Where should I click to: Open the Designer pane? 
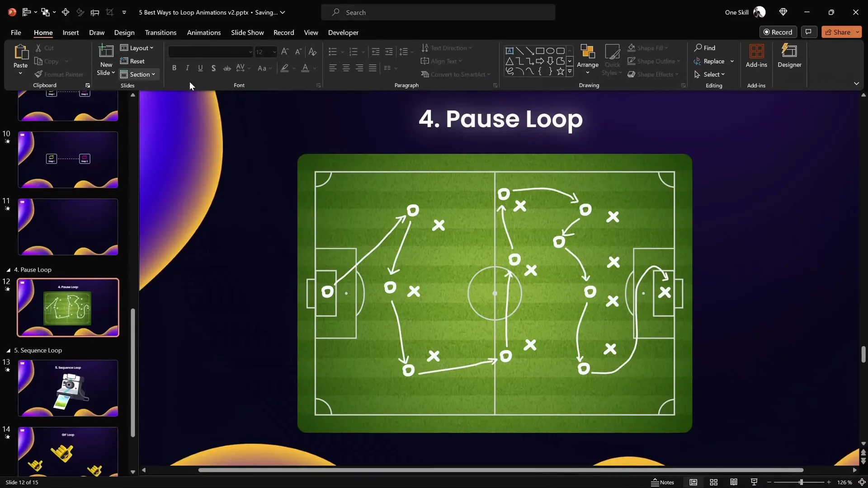tap(789, 56)
